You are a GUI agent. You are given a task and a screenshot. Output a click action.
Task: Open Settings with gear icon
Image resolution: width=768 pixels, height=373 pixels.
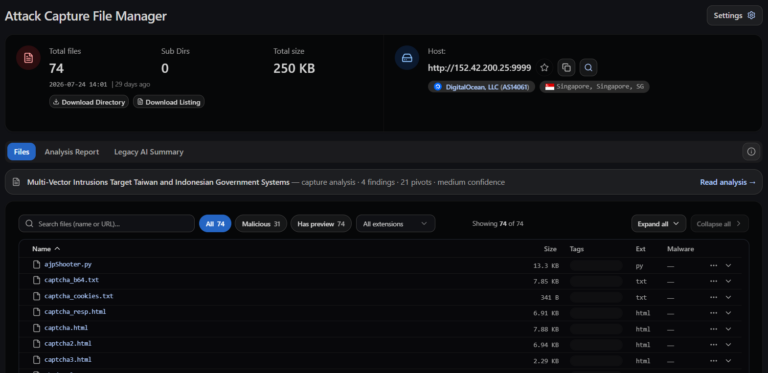click(x=734, y=16)
